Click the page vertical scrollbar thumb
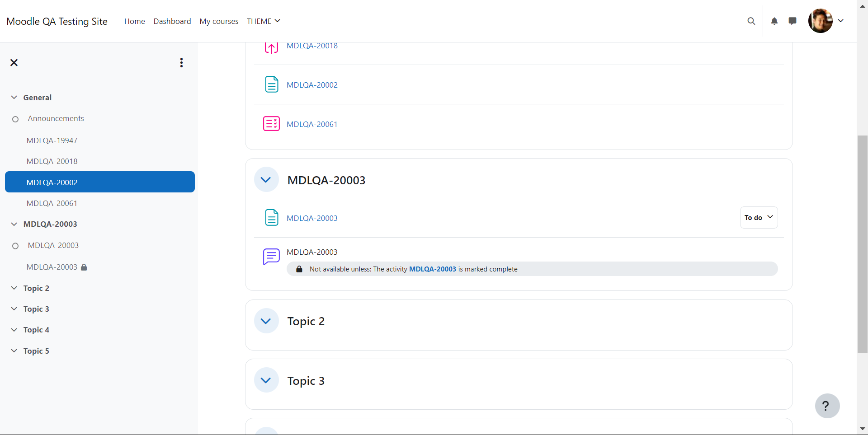 pos(863,244)
